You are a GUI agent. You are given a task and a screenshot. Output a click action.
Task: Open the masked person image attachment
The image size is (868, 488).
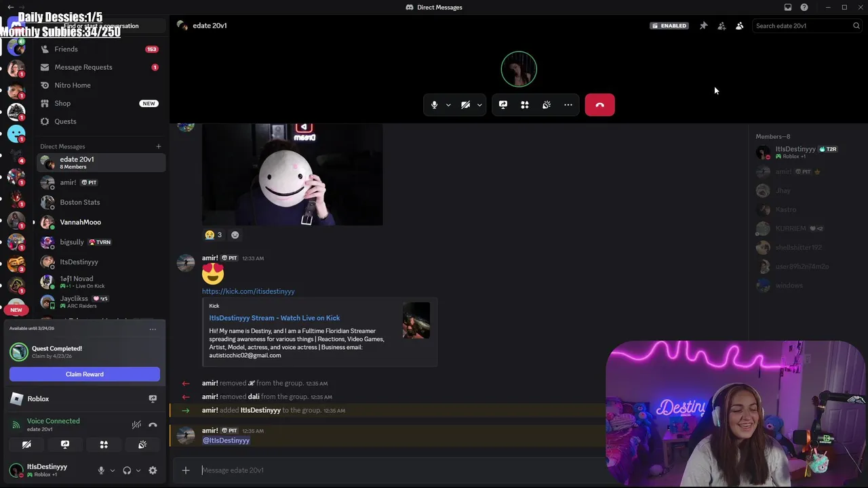pos(292,174)
